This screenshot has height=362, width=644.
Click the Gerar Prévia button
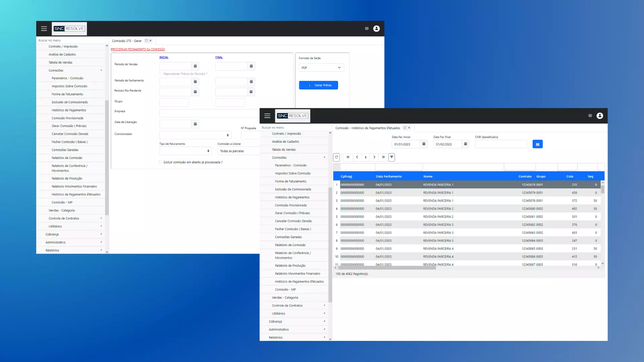(x=318, y=85)
